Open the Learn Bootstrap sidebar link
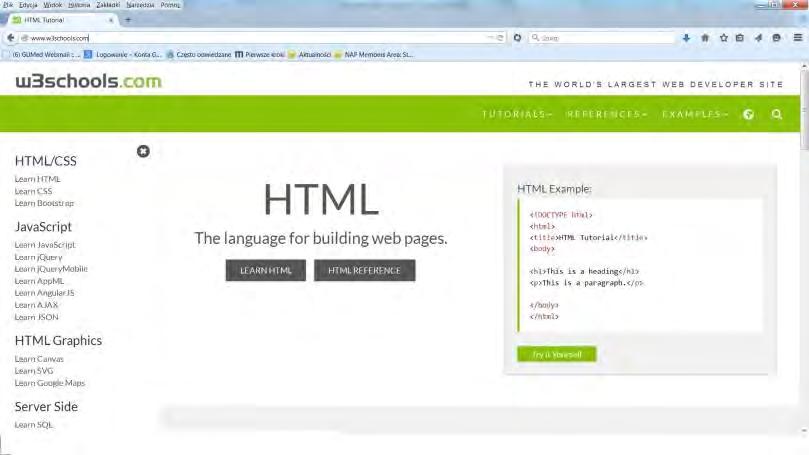The image size is (809, 455). [44, 203]
